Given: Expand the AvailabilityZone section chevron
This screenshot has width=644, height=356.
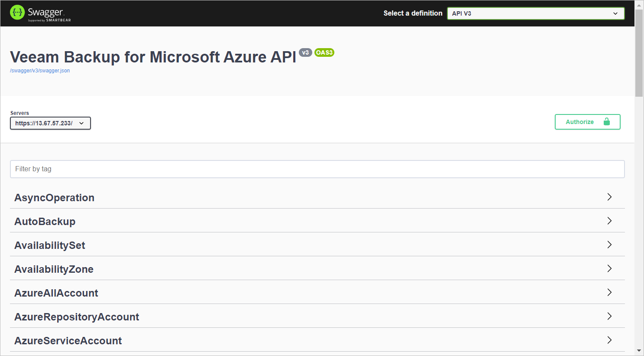Looking at the screenshot, I should pyautogui.click(x=609, y=268).
